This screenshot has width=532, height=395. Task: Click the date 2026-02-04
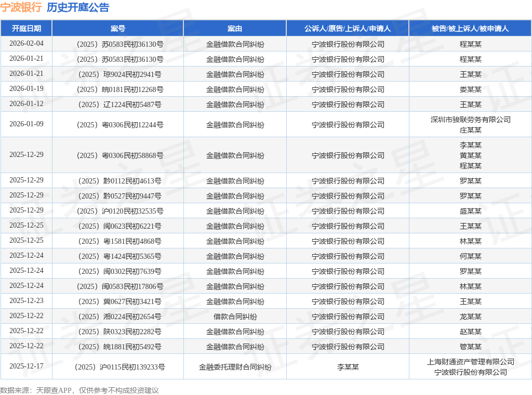(x=26, y=44)
